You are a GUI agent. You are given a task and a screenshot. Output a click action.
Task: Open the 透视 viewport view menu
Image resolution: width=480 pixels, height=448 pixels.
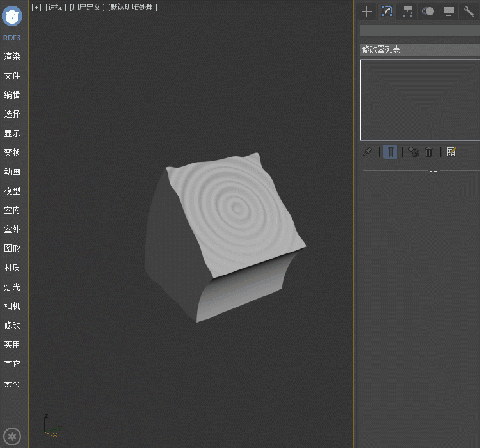coord(56,7)
